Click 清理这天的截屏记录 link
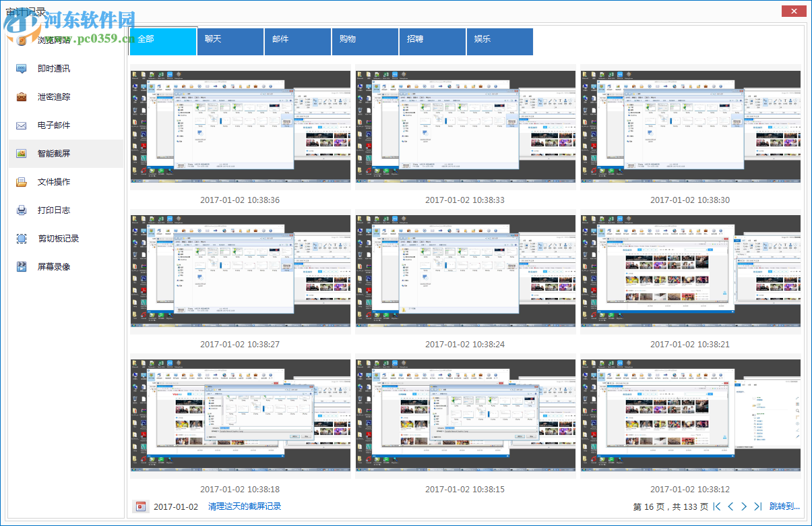This screenshot has width=812, height=526. 245,506
